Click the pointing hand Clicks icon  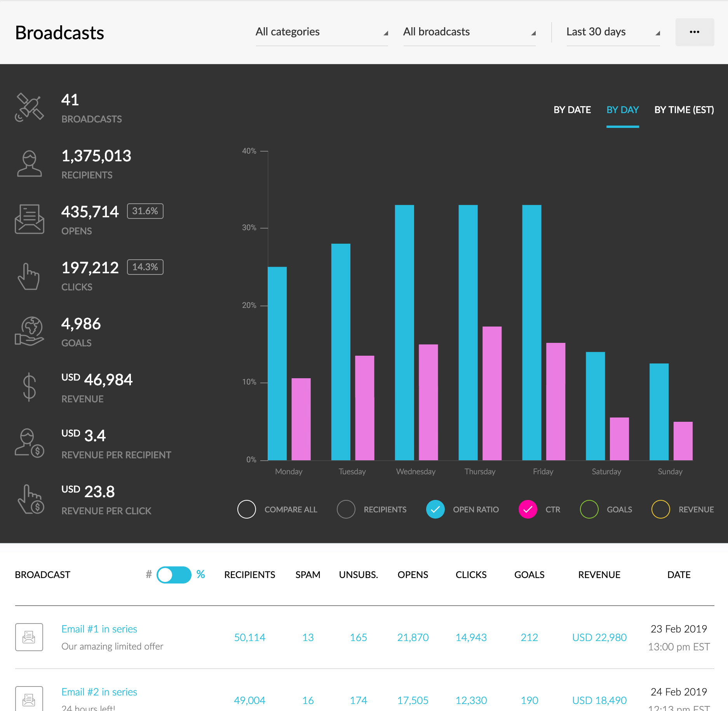click(x=29, y=276)
